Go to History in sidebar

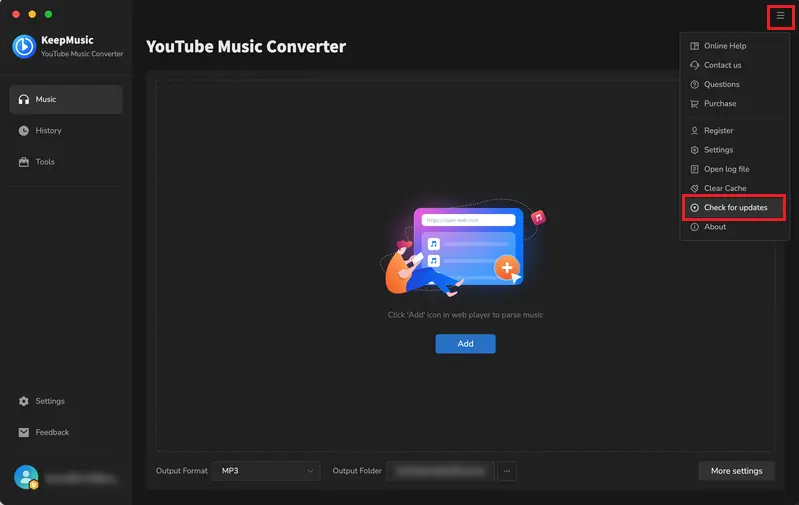(x=66, y=131)
